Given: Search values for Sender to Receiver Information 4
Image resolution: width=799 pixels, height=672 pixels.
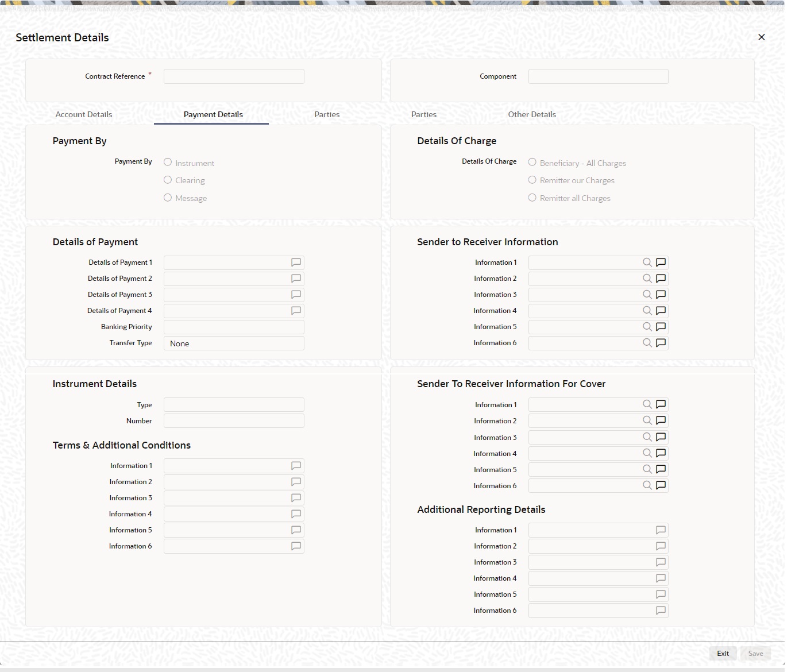Looking at the screenshot, I should click(647, 311).
